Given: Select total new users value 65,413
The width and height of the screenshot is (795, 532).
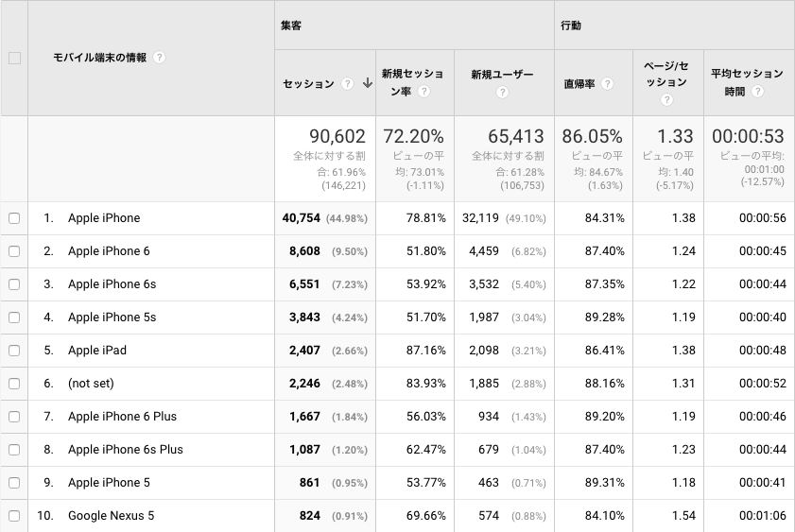Looking at the screenshot, I should pyautogui.click(x=515, y=136).
